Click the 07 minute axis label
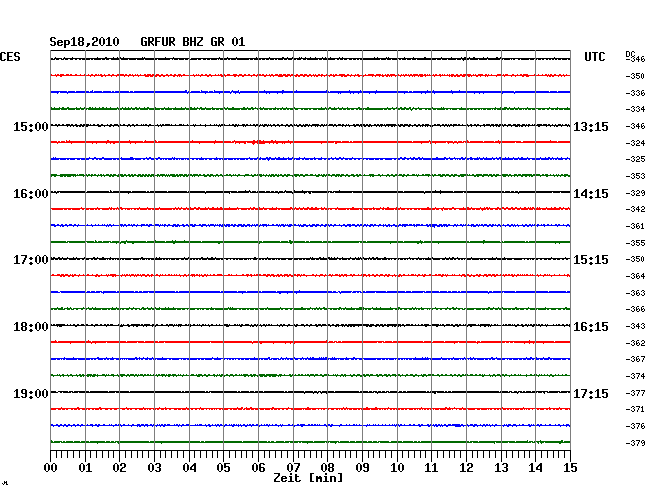 293,468
